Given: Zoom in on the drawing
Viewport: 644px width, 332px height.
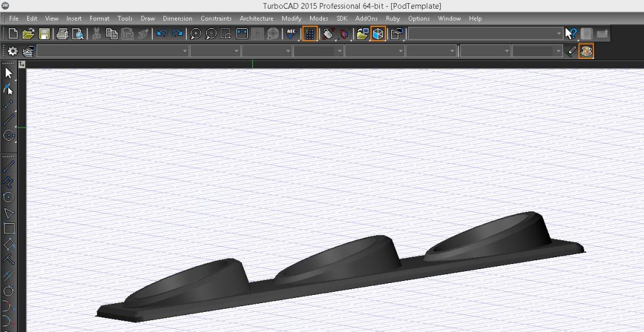Looking at the screenshot, I should [x=196, y=34].
